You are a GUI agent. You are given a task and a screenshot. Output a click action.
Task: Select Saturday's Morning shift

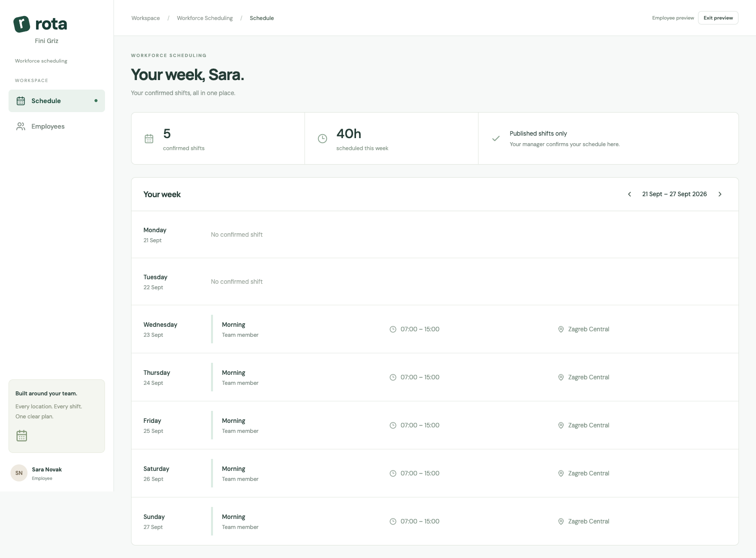[233, 469]
